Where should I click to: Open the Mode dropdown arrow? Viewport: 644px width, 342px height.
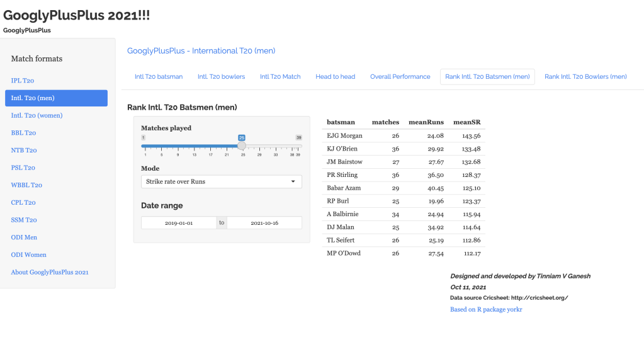point(293,181)
